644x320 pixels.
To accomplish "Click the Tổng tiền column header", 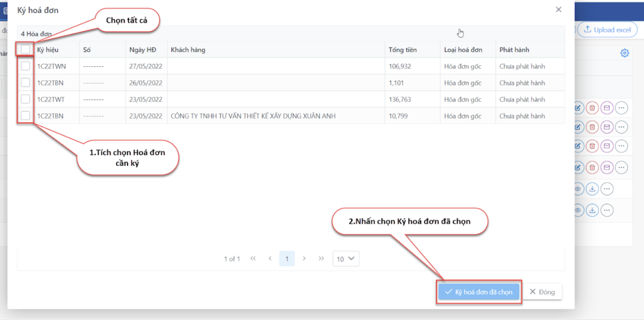I will (402, 50).
